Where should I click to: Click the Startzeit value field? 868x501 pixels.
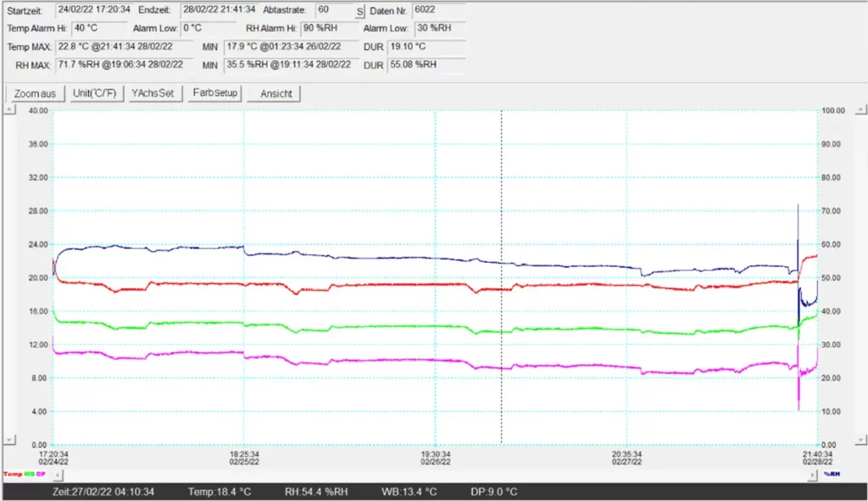point(93,11)
